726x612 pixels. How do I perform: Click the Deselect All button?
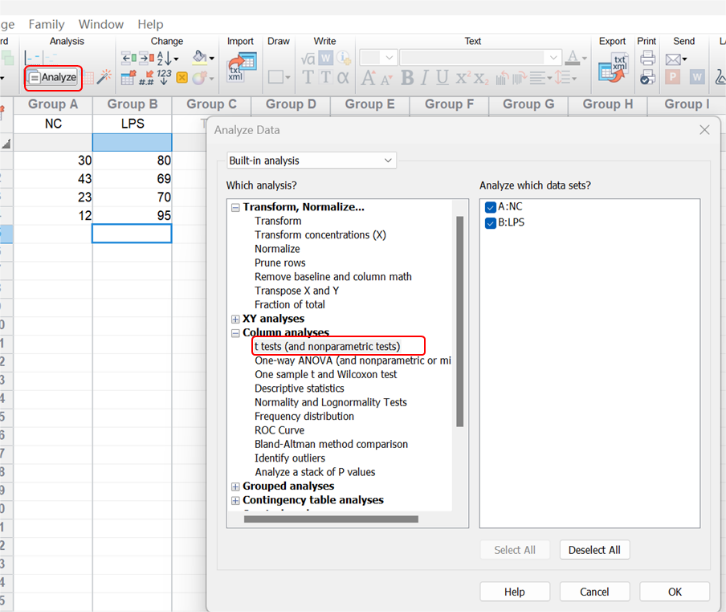(x=595, y=550)
